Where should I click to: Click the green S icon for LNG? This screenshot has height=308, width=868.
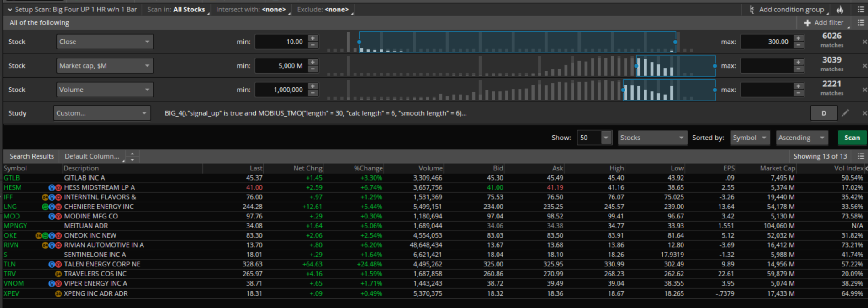point(45,207)
